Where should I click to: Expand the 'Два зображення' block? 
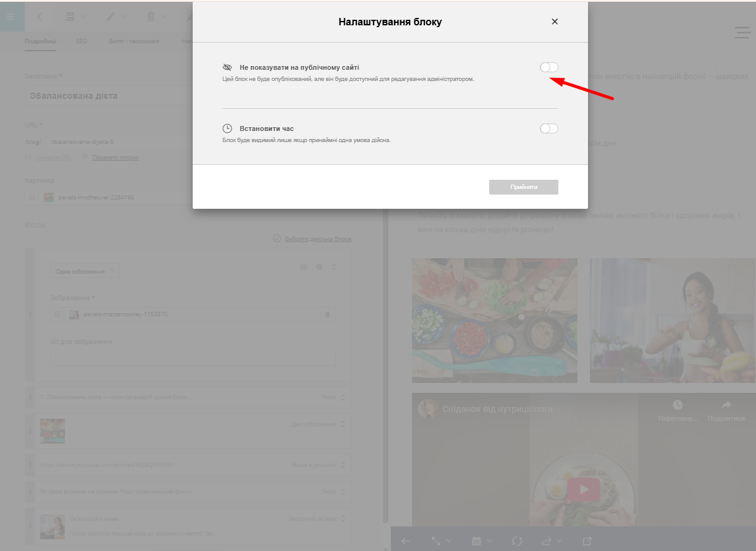(343, 424)
